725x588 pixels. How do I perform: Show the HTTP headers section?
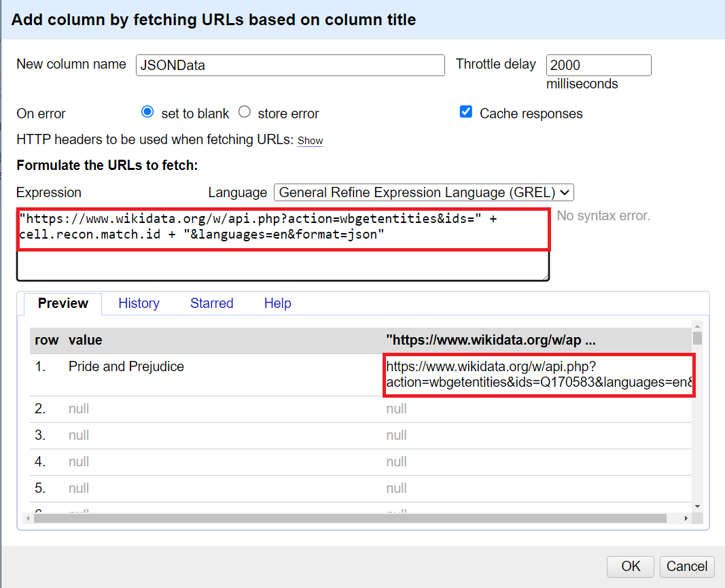click(310, 141)
